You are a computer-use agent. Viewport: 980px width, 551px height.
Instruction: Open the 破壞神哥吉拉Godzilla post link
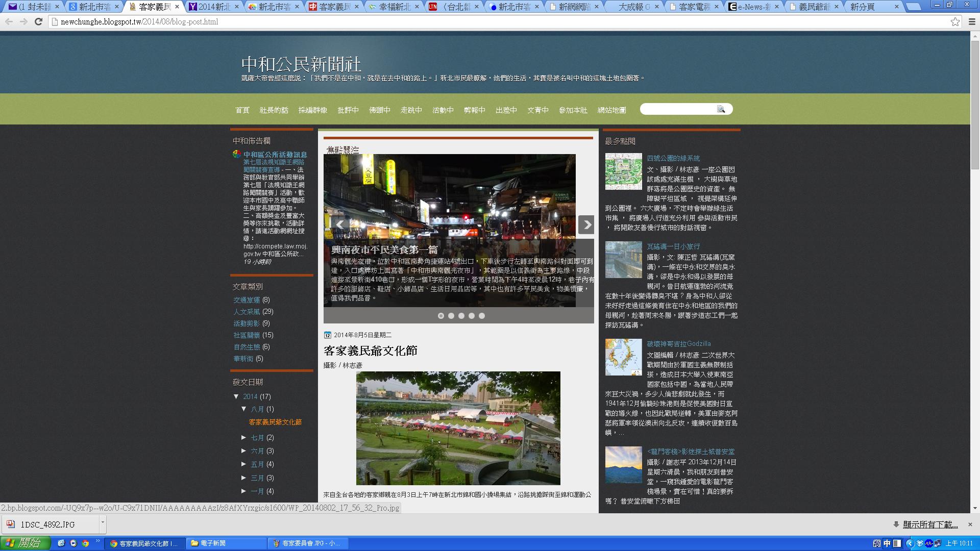[x=679, y=344]
